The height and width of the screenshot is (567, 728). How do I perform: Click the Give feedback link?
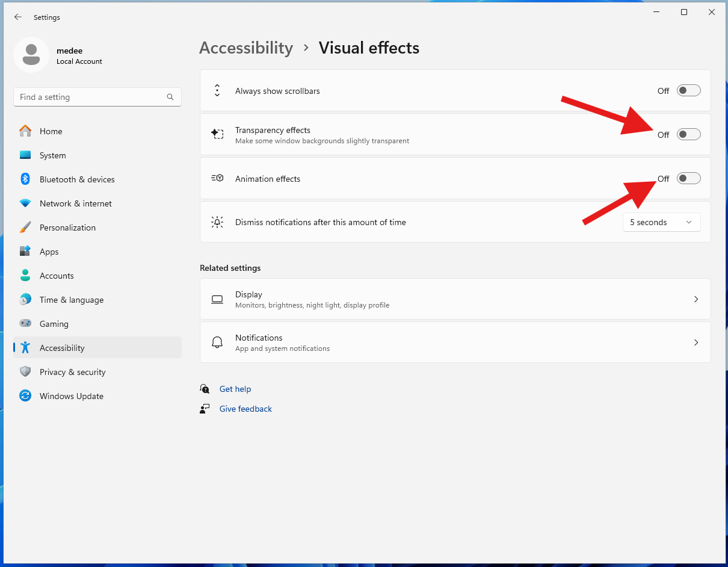[245, 409]
